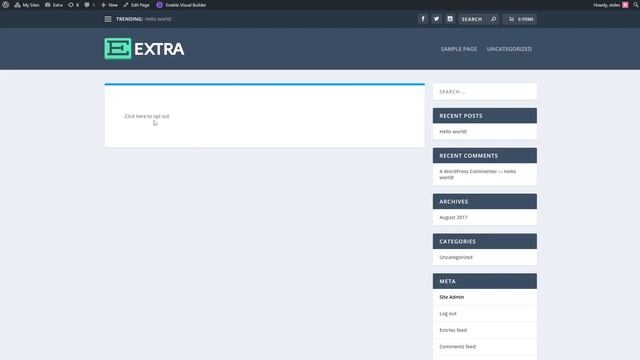Open the updates counter in admin bar
This screenshot has width=640, height=360.
click(x=73, y=5)
